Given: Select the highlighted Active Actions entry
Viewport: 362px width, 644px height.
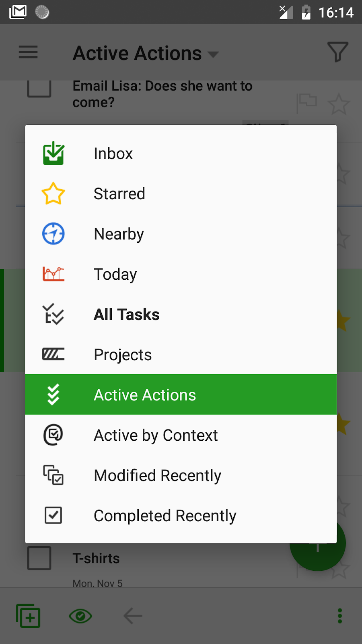Looking at the screenshot, I should click(x=181, y=394).
